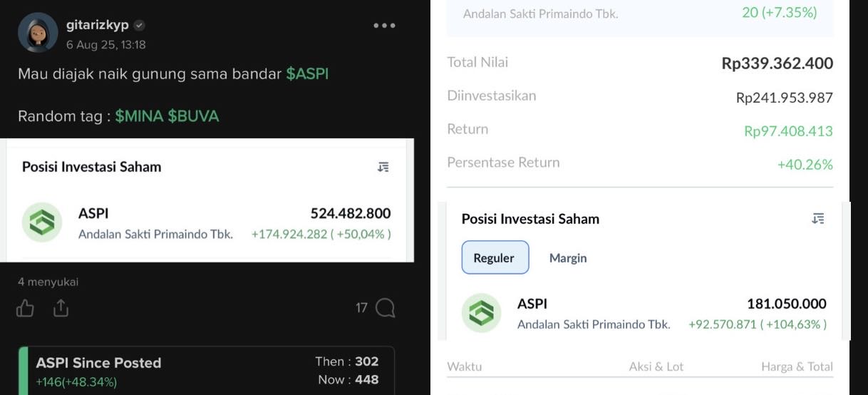Like the post with thumbs-up icon
Image resolution: width=868 pixels, height=395 pixels.
pyautogui.click(x=26, y=308)
